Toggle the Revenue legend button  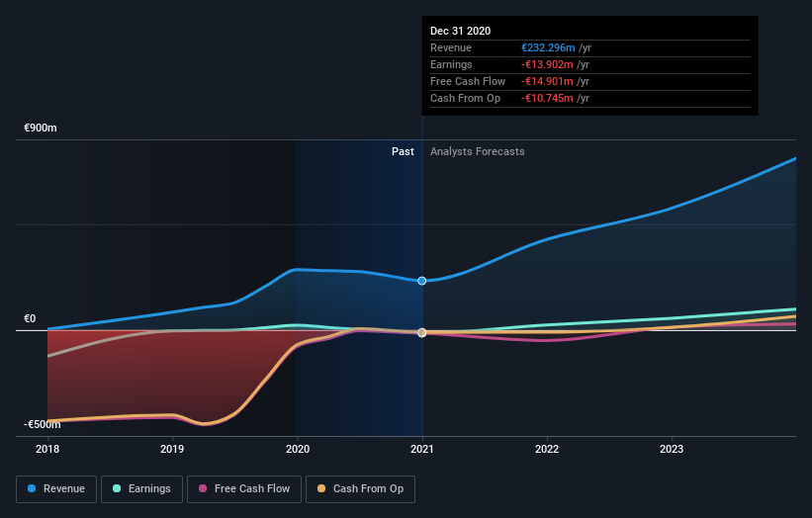coord(56,489)
